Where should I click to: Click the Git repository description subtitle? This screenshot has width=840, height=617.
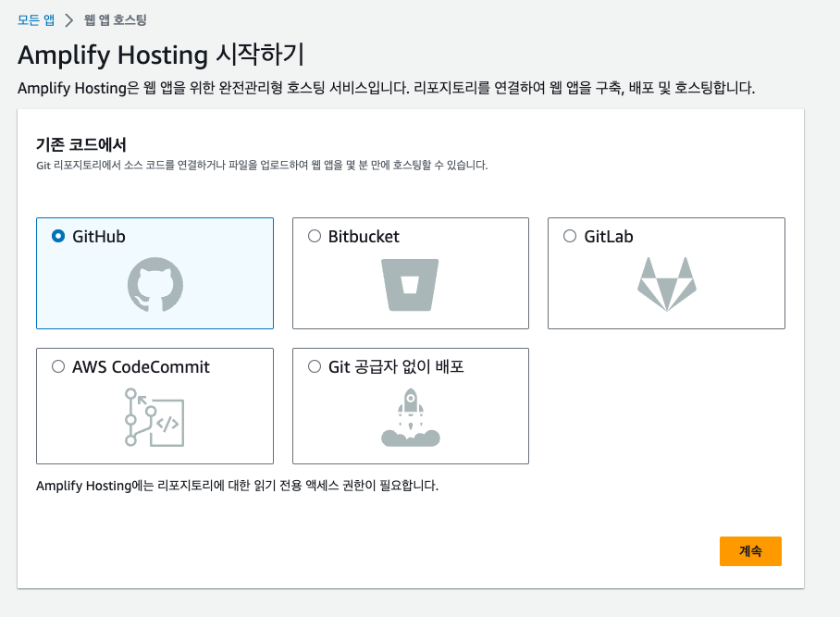click(262, 165)
